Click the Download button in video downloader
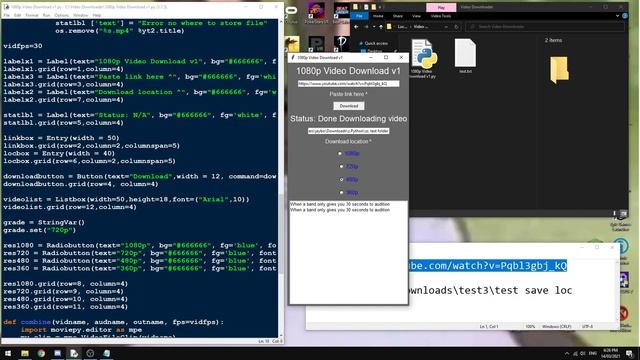 pos(349,106)
